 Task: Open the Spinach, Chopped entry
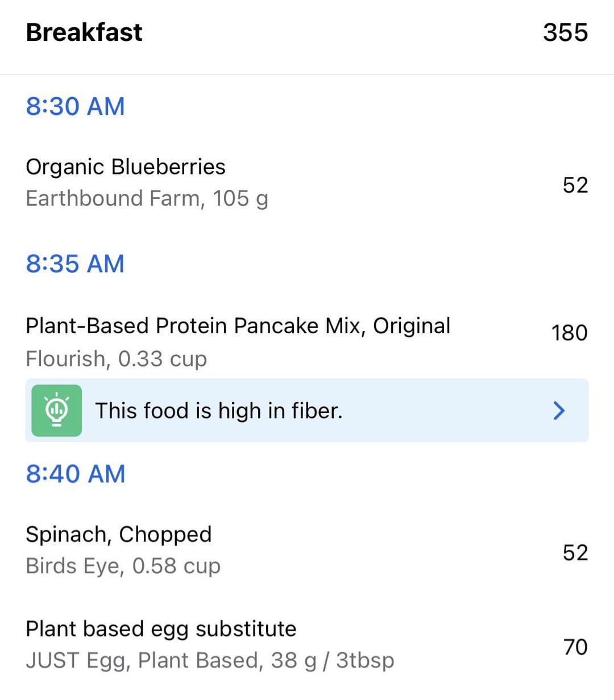coord(118,534)
